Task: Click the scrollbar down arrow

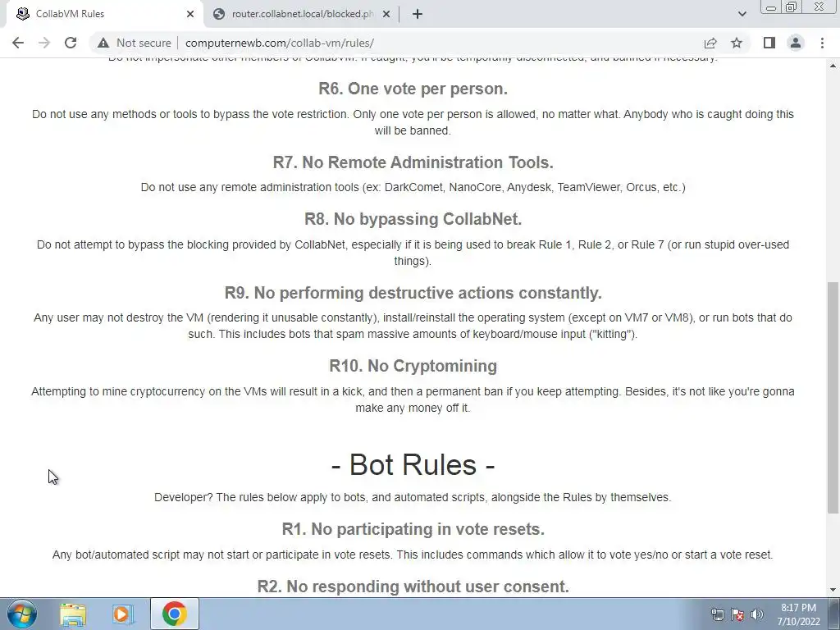Action: (833, 590)
